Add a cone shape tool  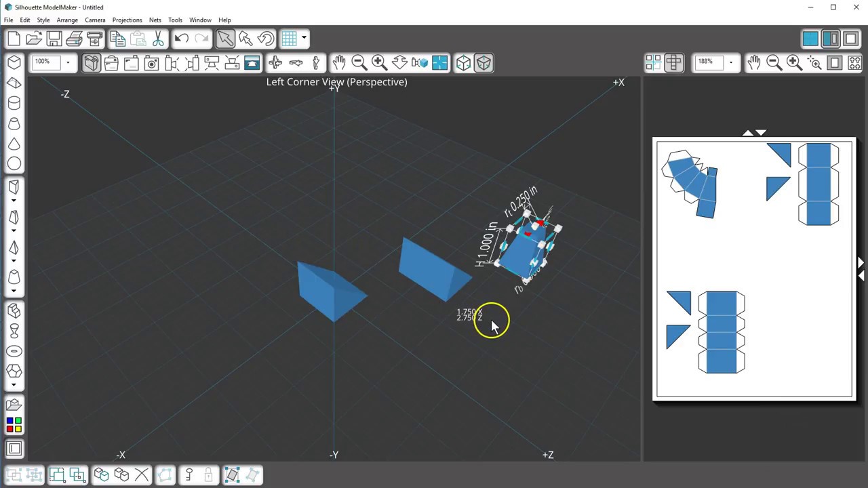point(14,144)
